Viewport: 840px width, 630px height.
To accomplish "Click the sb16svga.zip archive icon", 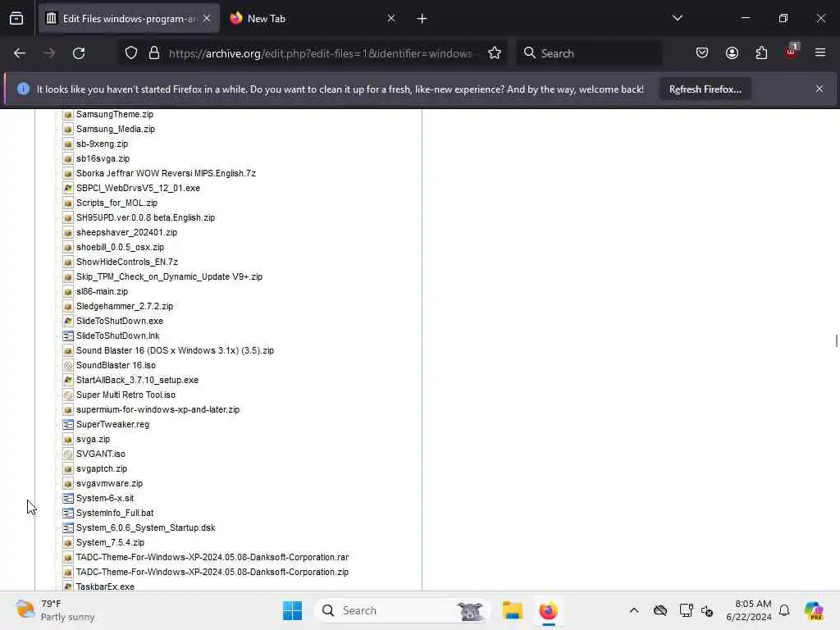I will pos(67,158).
